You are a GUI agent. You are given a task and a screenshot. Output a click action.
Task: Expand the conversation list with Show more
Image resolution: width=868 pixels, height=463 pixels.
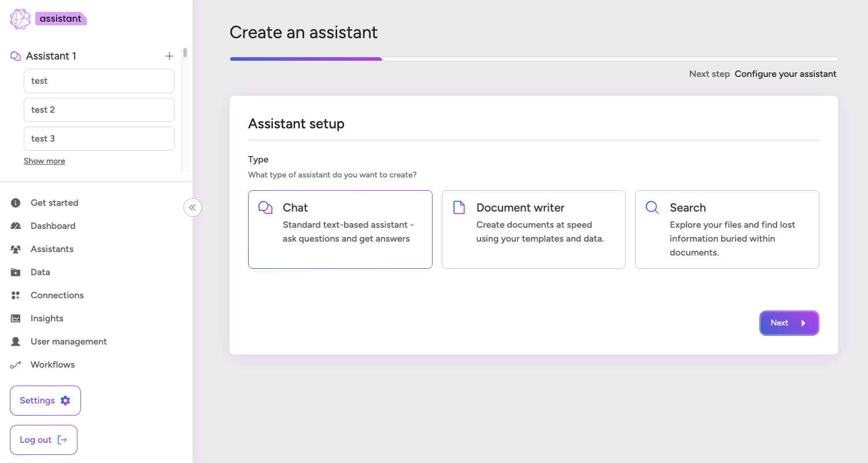[44, 161]
